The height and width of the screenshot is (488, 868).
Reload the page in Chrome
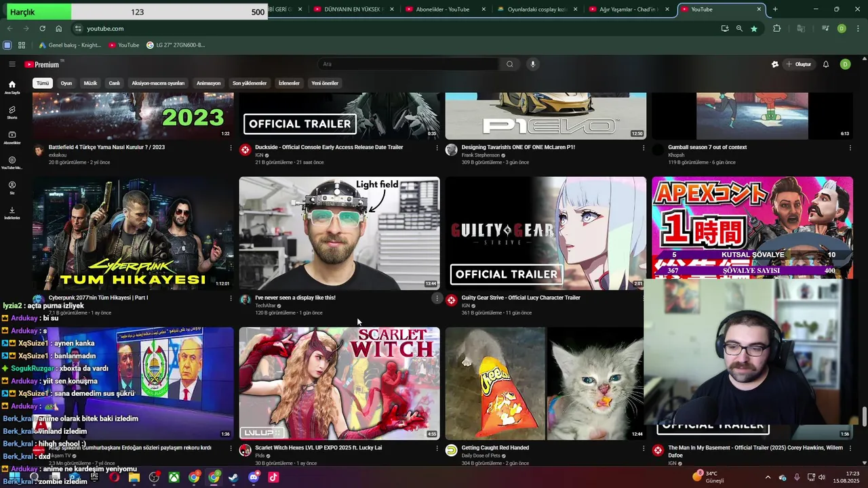point(42,28)
